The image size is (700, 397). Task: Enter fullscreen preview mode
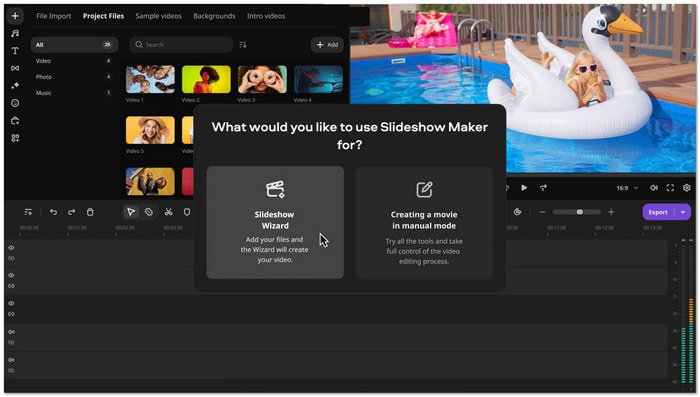[670, 188]
